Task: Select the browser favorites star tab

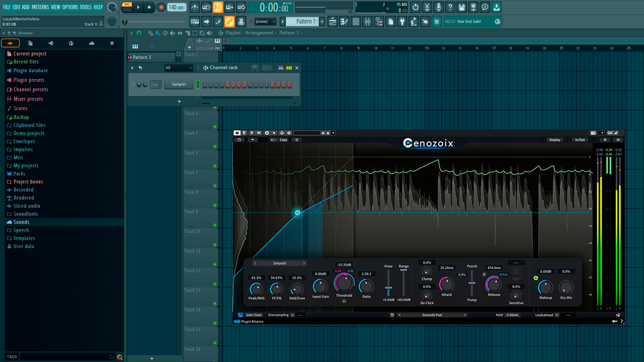Action: click(x=112, y=43)
